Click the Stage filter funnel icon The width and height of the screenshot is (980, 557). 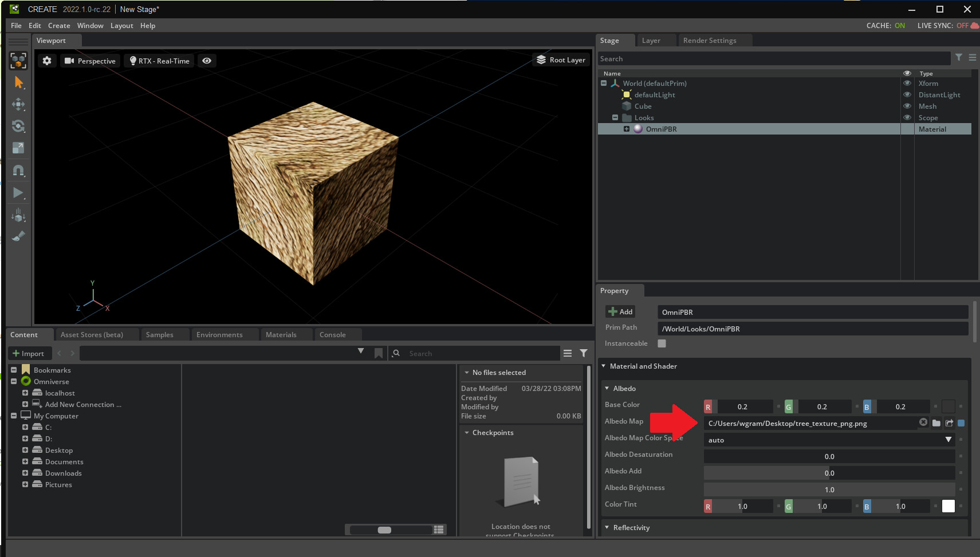(958, 57)
